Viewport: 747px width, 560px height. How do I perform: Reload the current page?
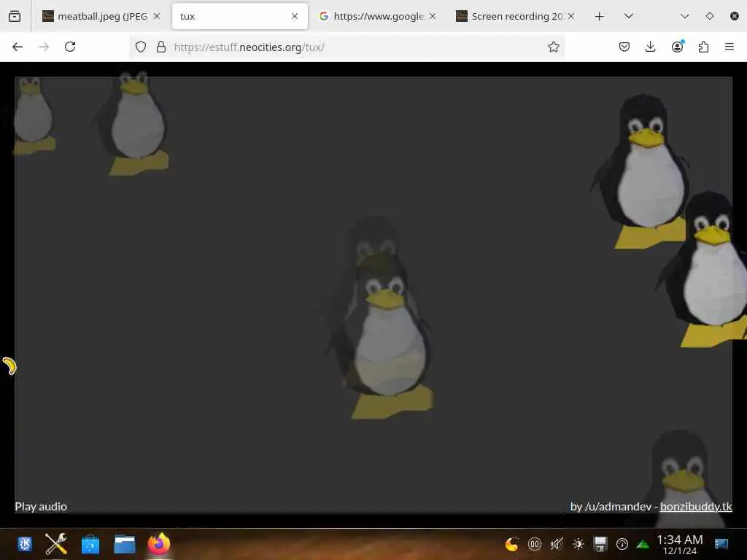70,47
